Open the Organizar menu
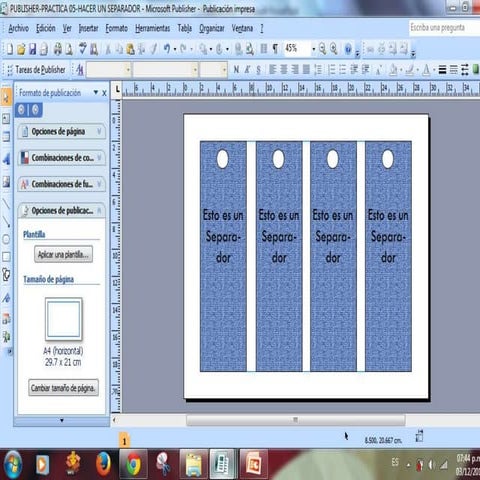 (212, 28)
